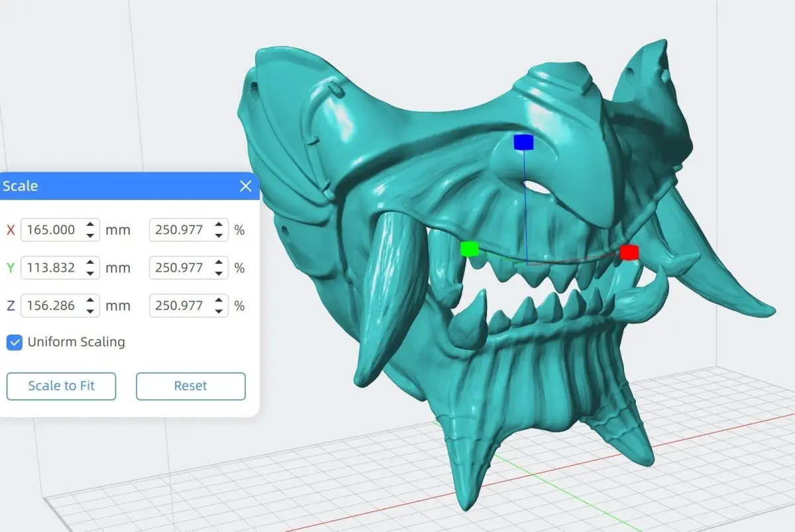Image resolution: width=795 pixels, height=532 pixels.
Task: Decrease Y mm value with down arrow
Action: click(x=90, y=274)
